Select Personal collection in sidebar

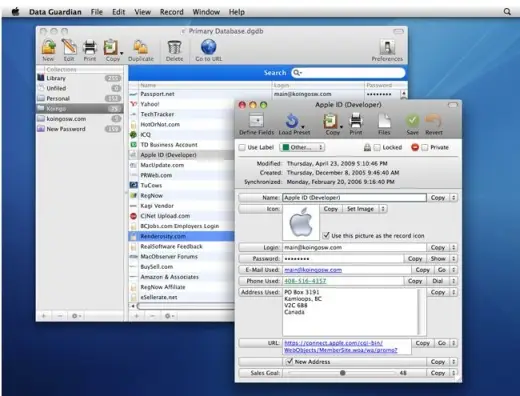tap(79, 98)
